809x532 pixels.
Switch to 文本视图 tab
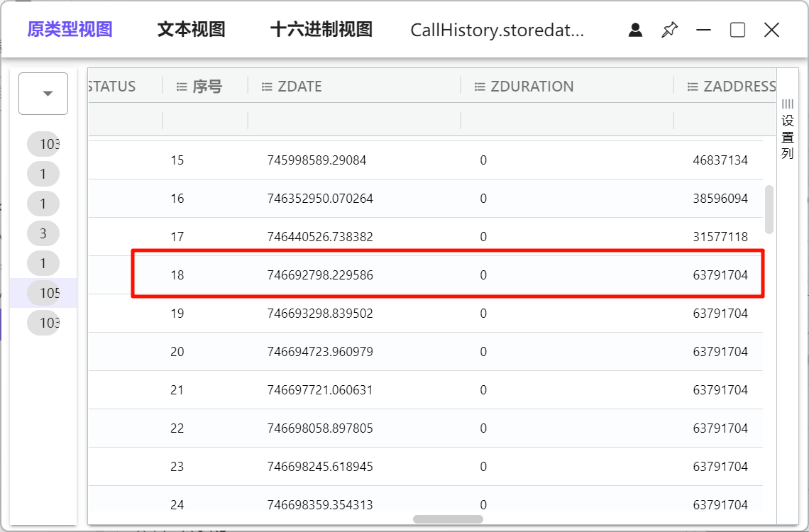click(191, 30)
